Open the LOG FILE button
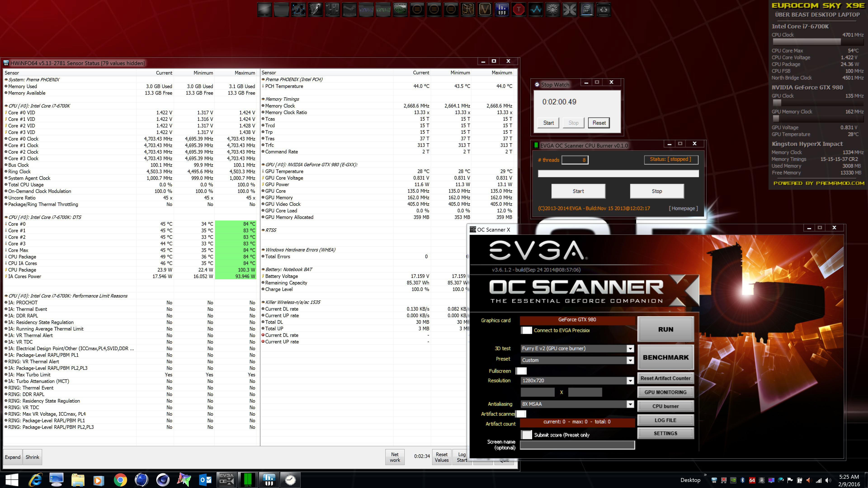 [665, 420]
